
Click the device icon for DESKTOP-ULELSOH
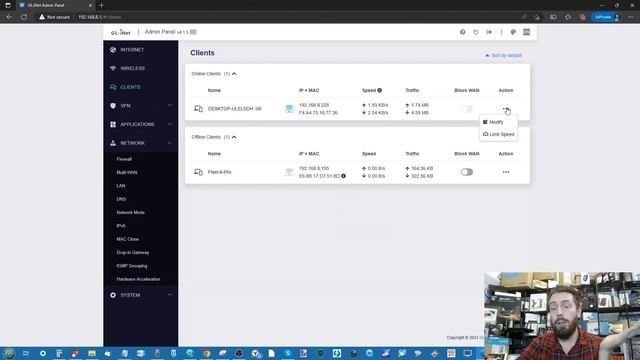[198, 109]
